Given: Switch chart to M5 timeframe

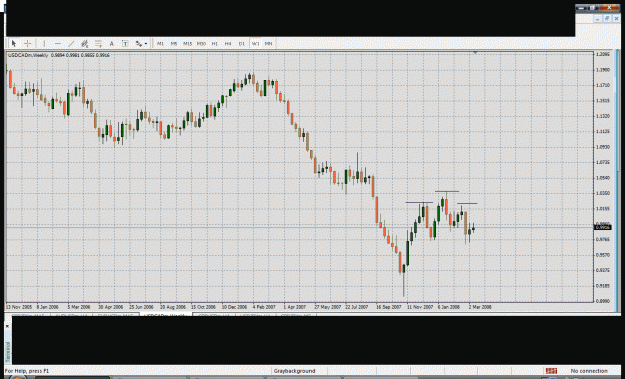Looking at the screenshot, I should point(174,43).
